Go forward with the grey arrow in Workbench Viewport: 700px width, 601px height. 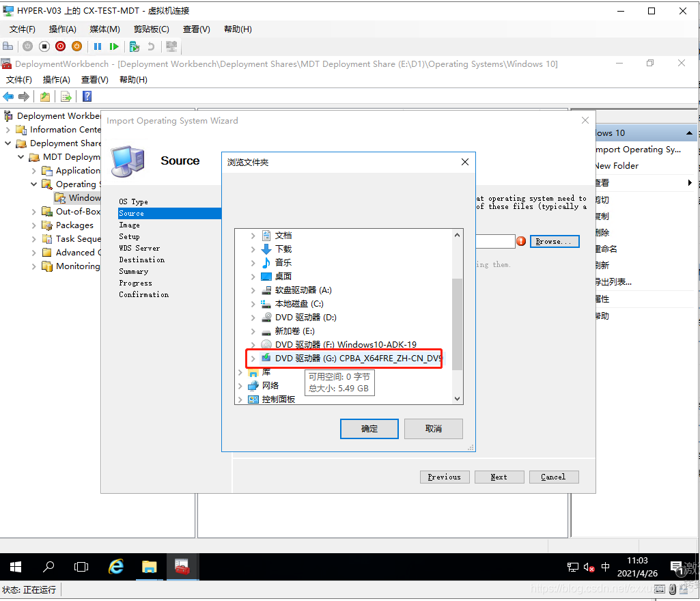pyautogui.click(x=24, y=96)
